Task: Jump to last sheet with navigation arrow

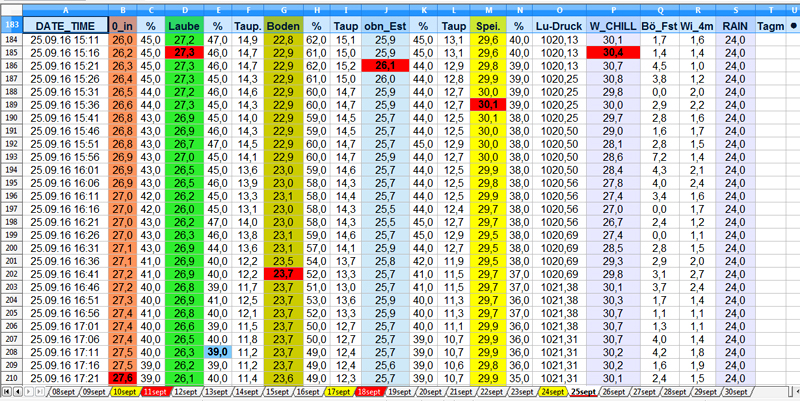Action: (39, 391)
